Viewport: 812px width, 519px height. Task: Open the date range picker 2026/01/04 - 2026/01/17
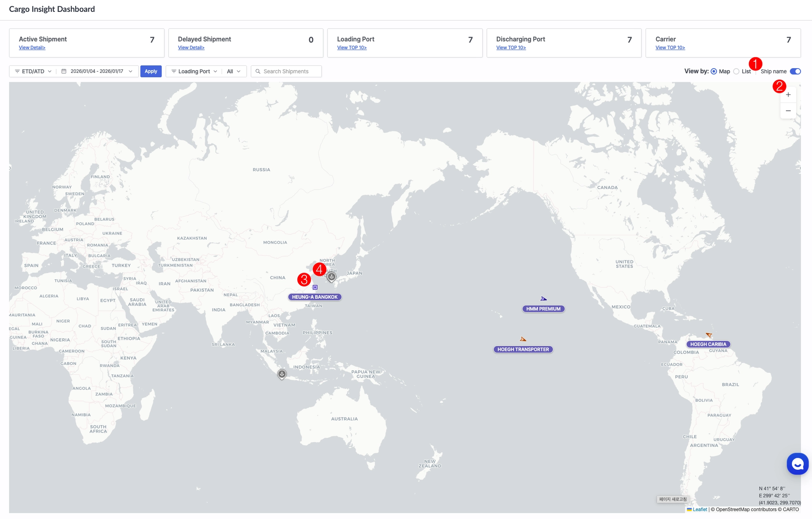click(97, 71)
